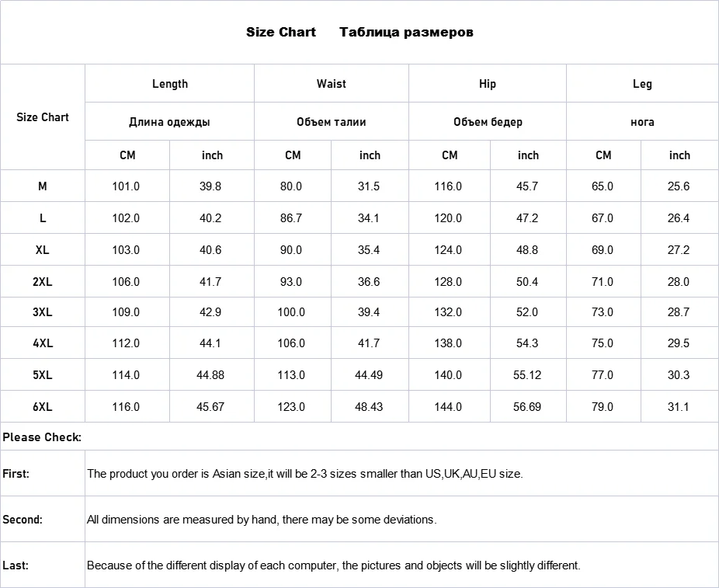Select the 'Объем талии' subheader cell
This screenshot has height=588, width=719.
[x=331, y=122]
